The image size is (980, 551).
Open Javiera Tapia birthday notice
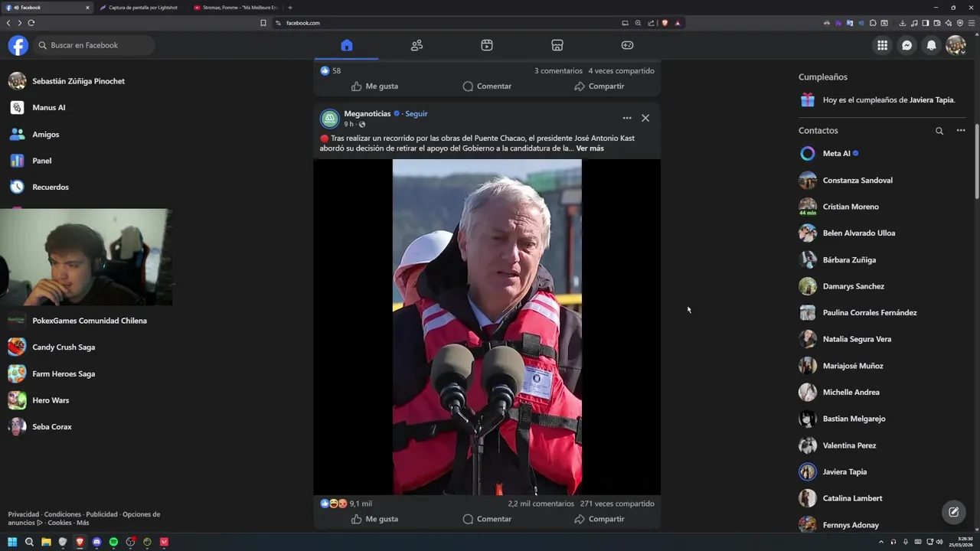tap(882, 100)
